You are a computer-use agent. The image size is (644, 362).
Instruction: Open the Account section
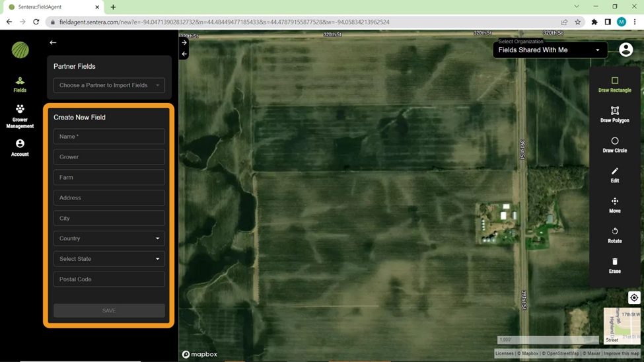pyautogui.click(x=20, y=148)
